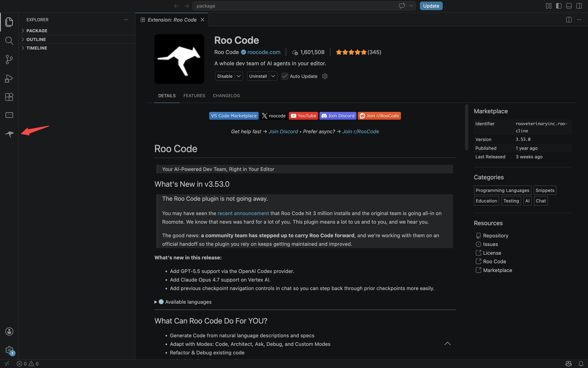
Task: Open the recent announcement link
Action: [243, 213]
